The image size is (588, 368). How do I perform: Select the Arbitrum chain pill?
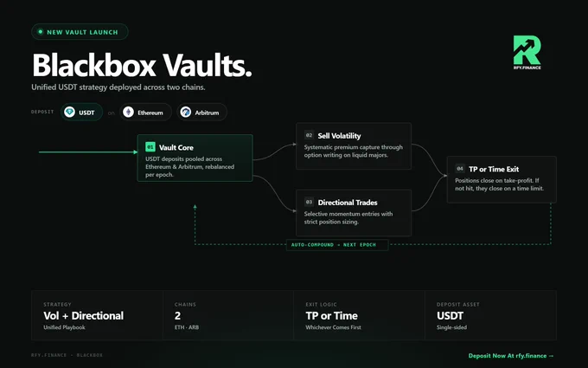pyautogui.click(x=201, y=112)
